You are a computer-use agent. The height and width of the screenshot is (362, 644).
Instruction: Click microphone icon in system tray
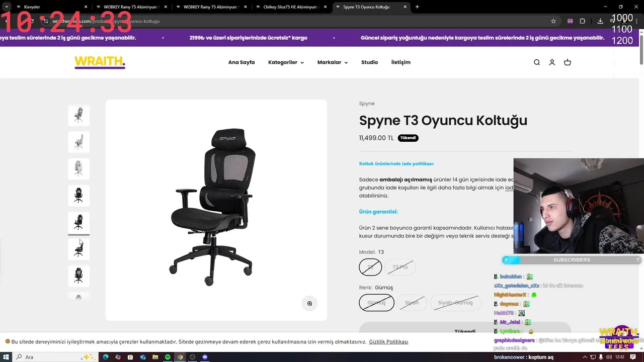point(600,357)
